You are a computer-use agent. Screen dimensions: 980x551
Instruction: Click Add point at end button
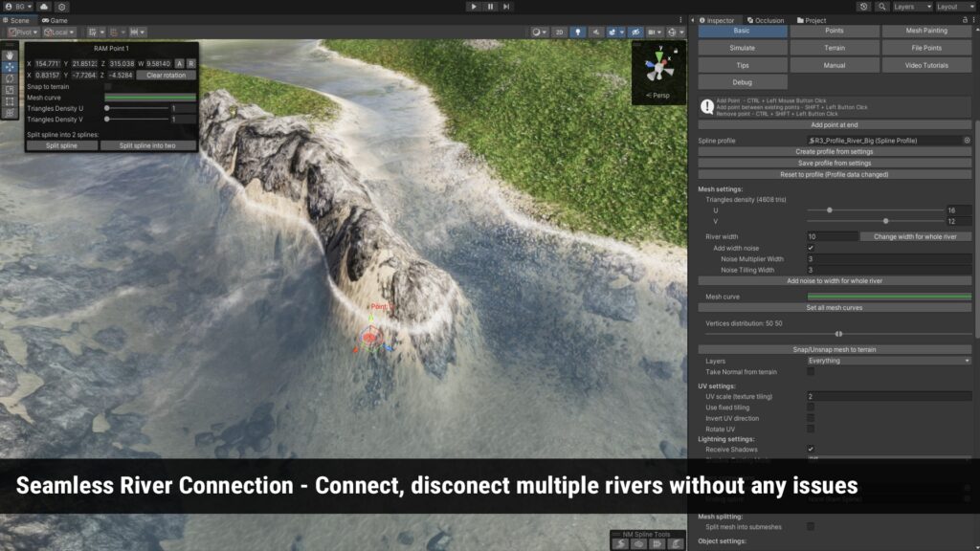pos(835,125)
